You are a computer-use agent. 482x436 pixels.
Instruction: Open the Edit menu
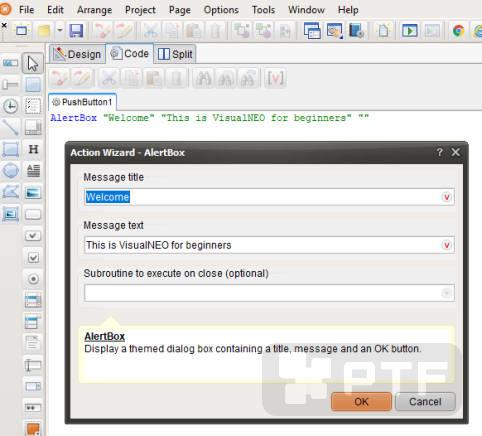tap(55, 10)
